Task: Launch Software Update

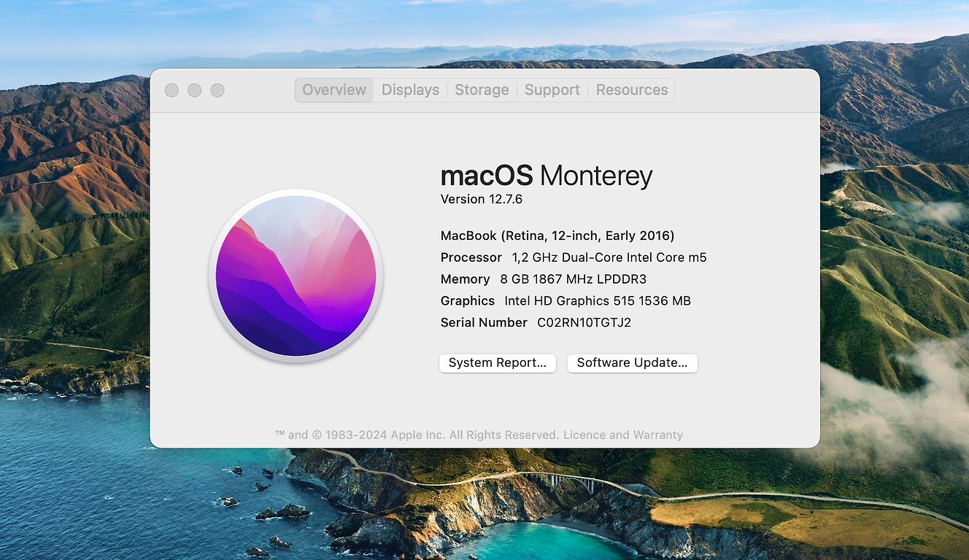Action: [632, 363]
